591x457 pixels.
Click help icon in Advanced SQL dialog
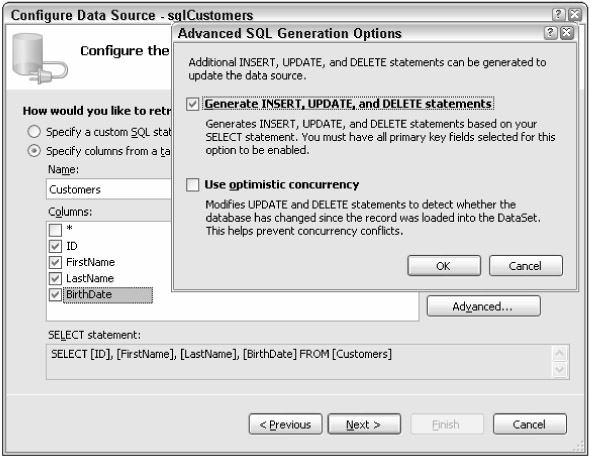(550, 33)
